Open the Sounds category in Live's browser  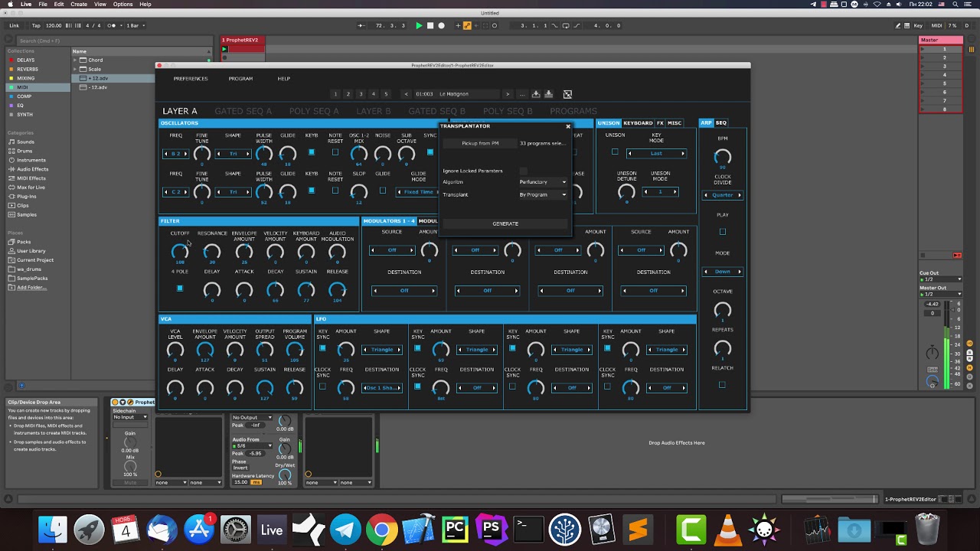(x=25, y=142)
